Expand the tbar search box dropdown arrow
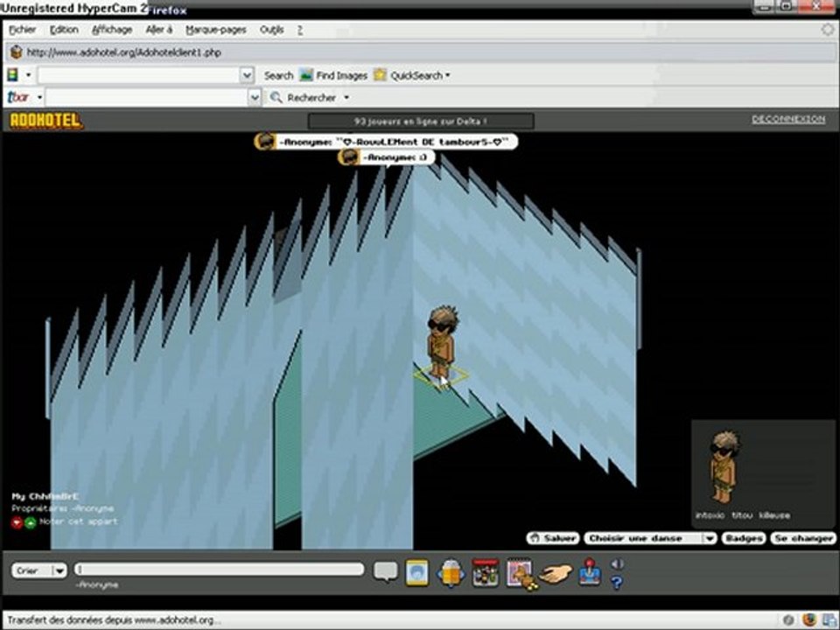This screenshot has width=840, height=630. 255,97
